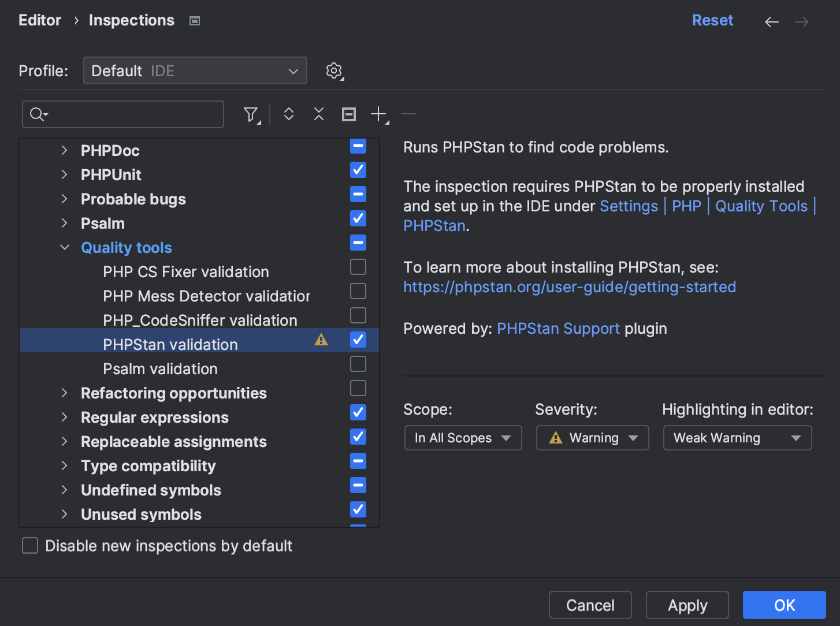Screen dimensions: 840x626
Task: Disable the PHPUnit inspections checkbox
Action: coord(358,170)
